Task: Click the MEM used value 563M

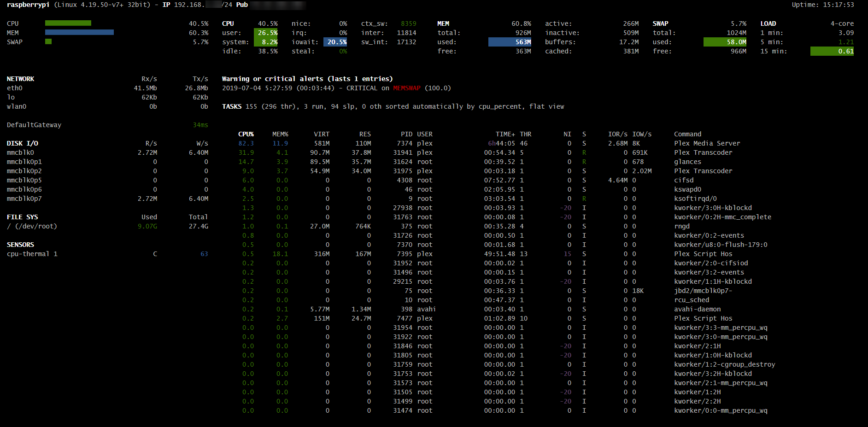Action: tap(510, 42)
